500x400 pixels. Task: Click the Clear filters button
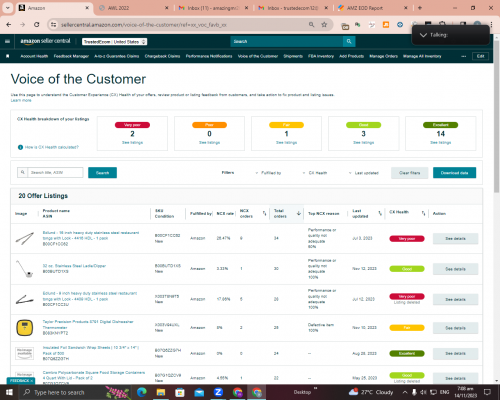click(x=410, y=173)
